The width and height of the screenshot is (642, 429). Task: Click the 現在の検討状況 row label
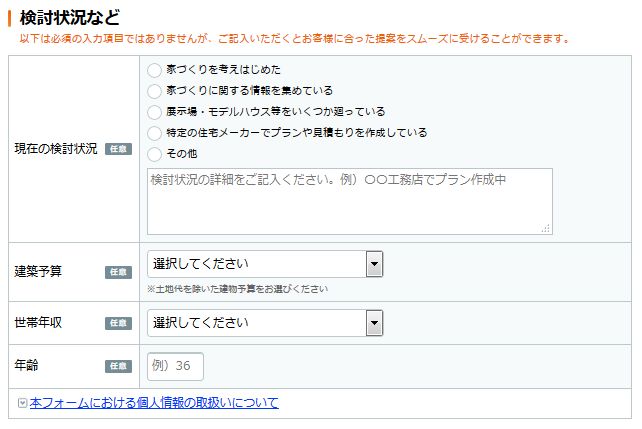56,149
